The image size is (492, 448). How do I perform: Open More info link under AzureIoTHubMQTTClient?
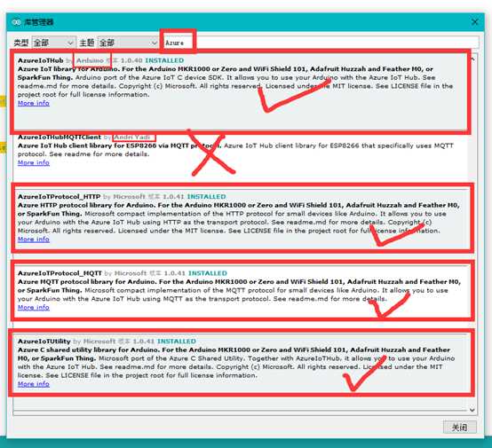click(34, 162)
